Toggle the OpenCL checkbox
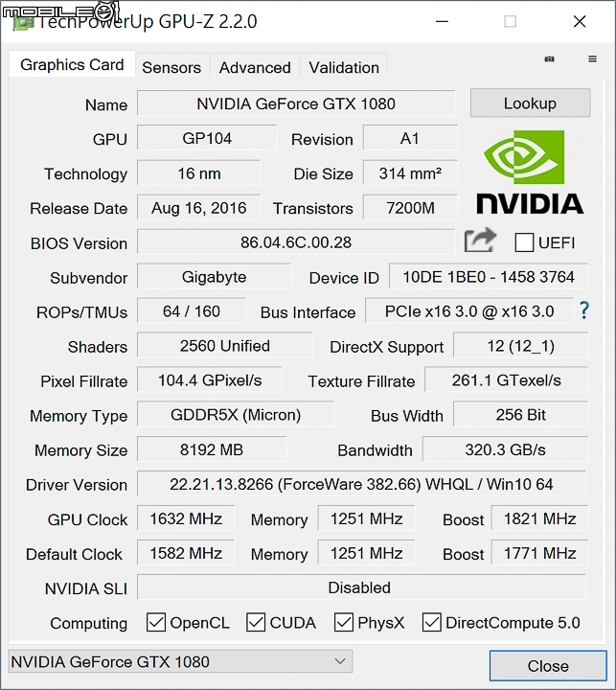 click(156, 622)
